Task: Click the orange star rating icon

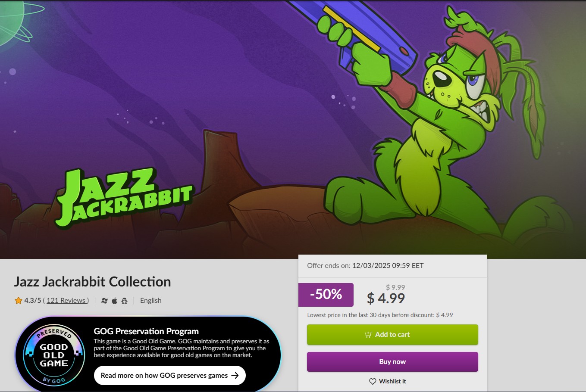Action: [19, 301]
